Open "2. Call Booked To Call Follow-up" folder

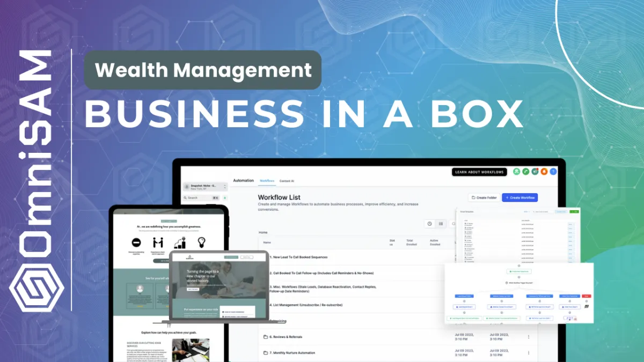point(321,273)
